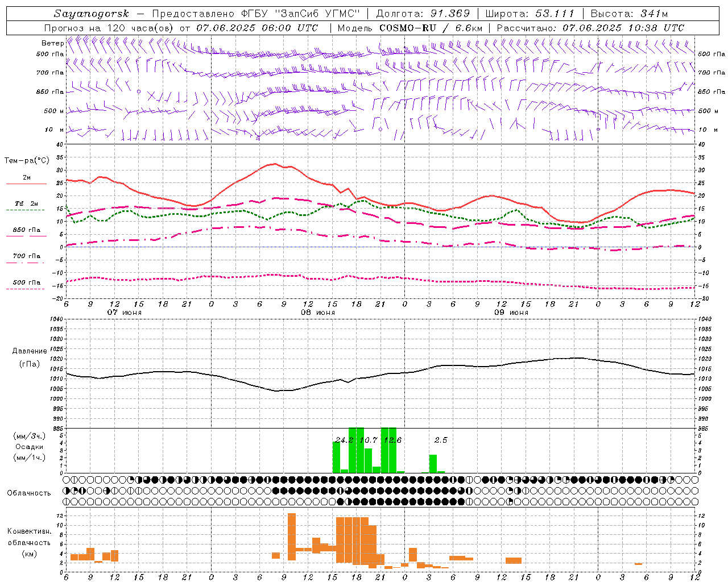Click the 'Осадки' precipitation label

pos(30,447)
